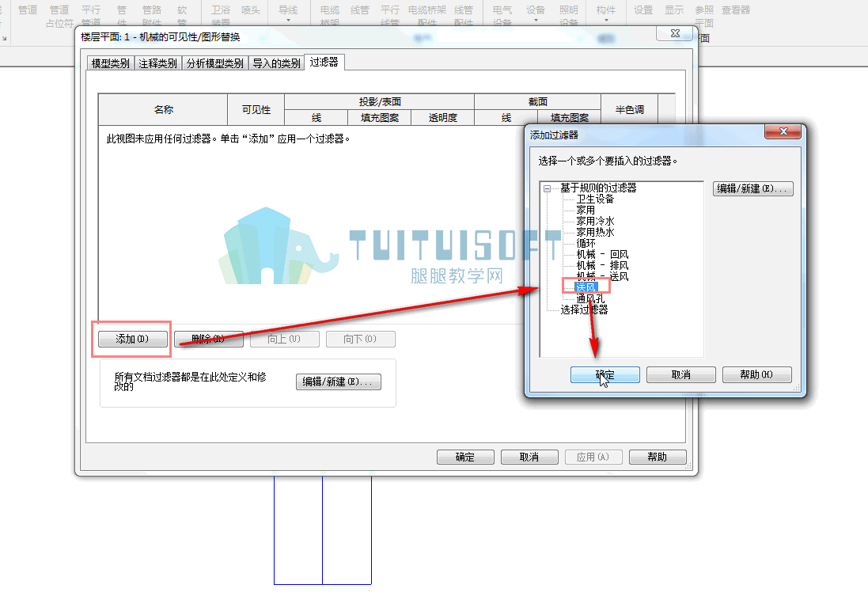Switch to the 注释类别 tab
The width and height of the screenshot is (868, 596).
[157, 63]
